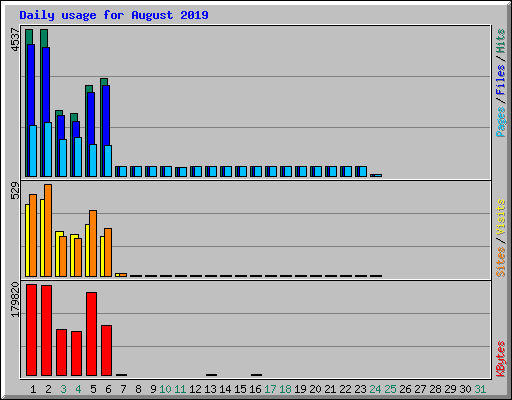The height and width of the screenshot is (400, 512).
Task: Select green day 25 on the x-axis
Action: coord(390,389)
